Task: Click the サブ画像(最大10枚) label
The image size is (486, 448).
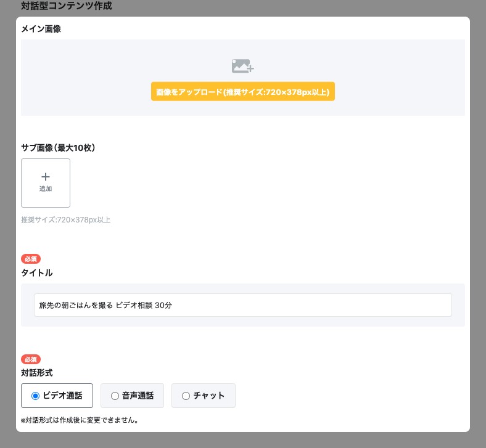Action: coord(58,148)
